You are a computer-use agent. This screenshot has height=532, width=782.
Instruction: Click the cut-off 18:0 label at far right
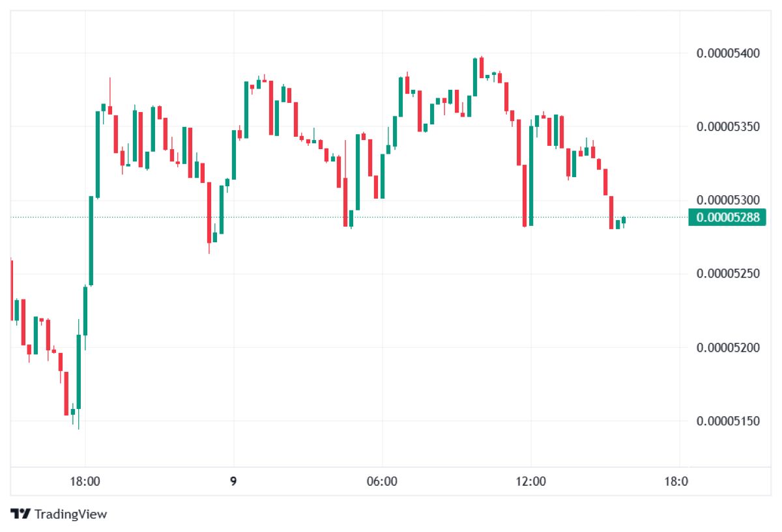tap(676, 482)
